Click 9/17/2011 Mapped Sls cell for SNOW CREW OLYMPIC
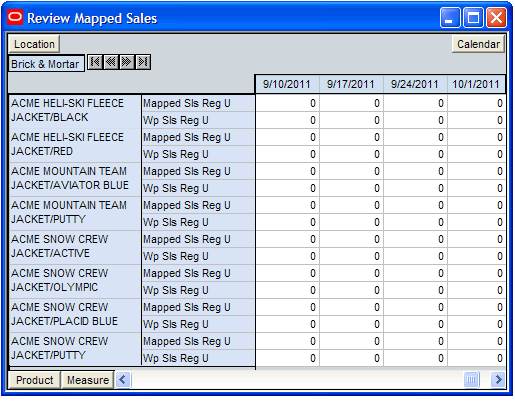515x401 pixels. (x=351, y=273)
